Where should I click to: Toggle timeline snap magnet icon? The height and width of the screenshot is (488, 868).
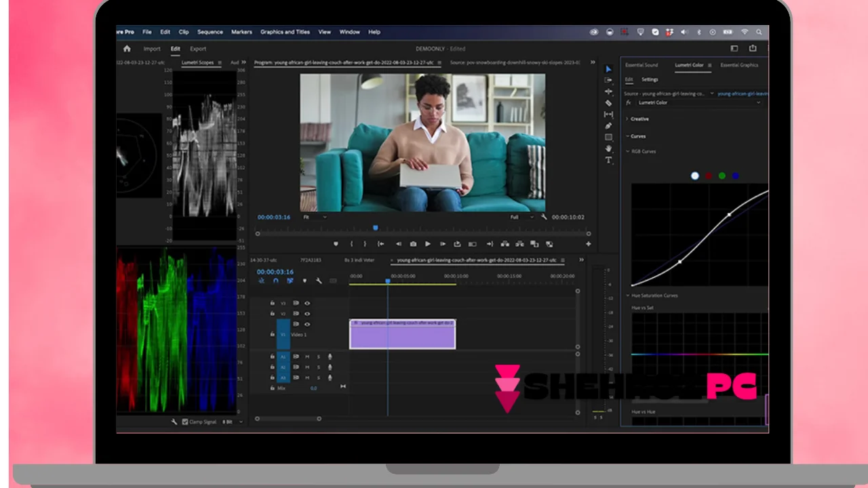276,281
